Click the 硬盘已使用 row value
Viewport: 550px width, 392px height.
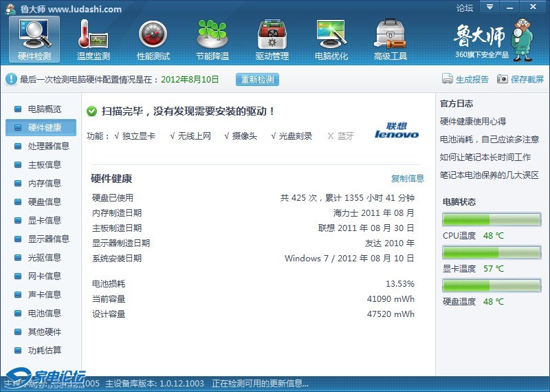(x=347, y=198)
